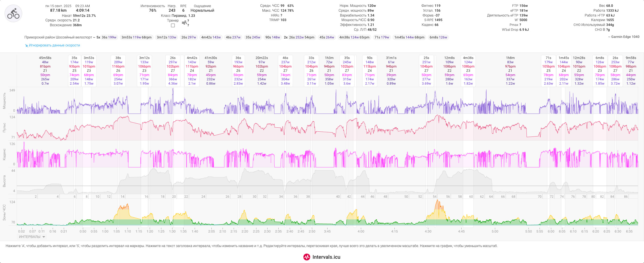
Task: Click the wind conditions icon
Action: click(x=184, y=23)
